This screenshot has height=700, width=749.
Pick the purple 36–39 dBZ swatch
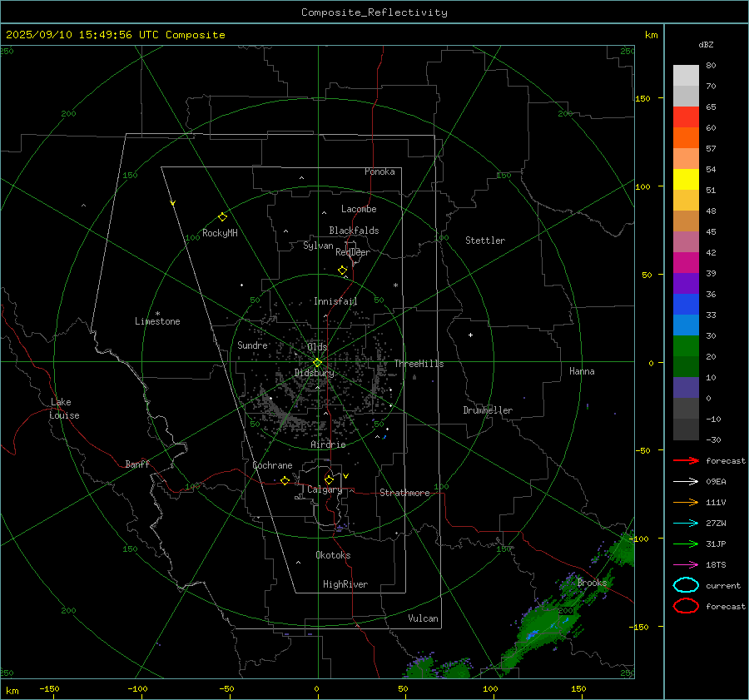[x=686, y=283]
